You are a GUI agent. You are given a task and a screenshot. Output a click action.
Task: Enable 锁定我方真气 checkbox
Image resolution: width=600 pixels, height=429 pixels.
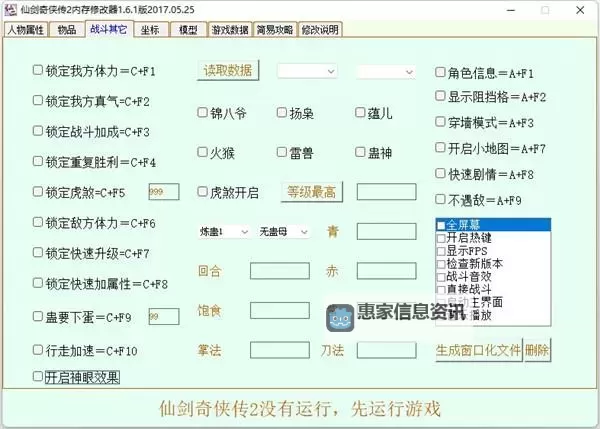[38, 101]
